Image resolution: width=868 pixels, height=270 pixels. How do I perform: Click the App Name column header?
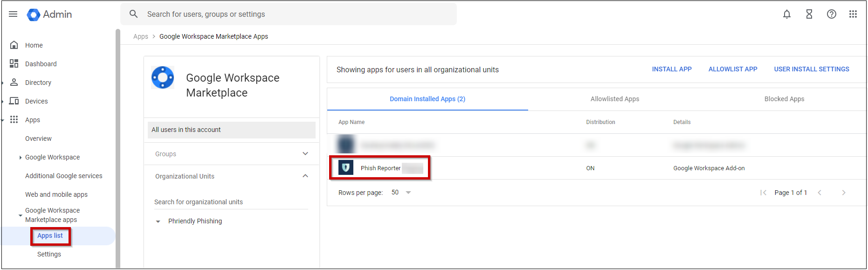[x=351, y=122]
